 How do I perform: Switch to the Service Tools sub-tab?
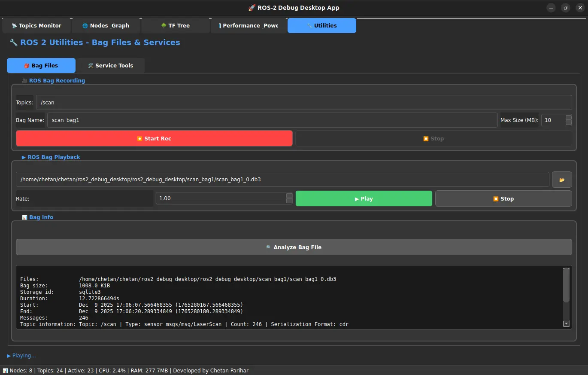point(110,65)
